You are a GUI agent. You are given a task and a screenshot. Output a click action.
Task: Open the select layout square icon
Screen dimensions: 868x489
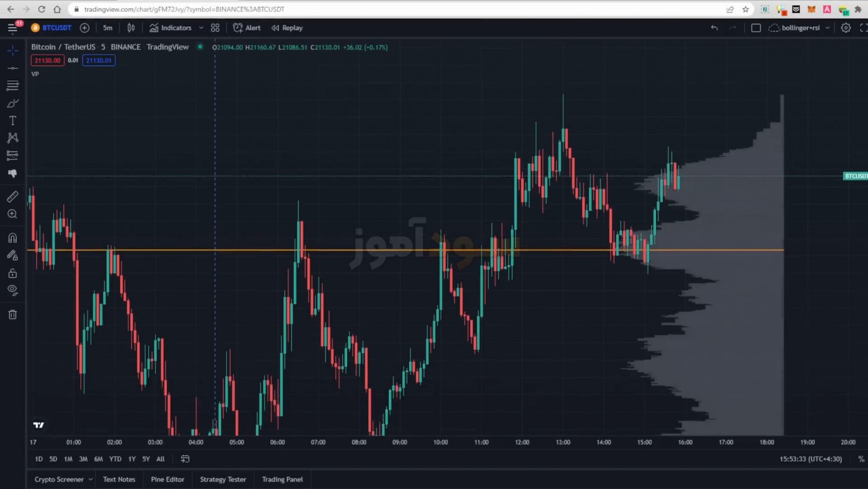756,28
